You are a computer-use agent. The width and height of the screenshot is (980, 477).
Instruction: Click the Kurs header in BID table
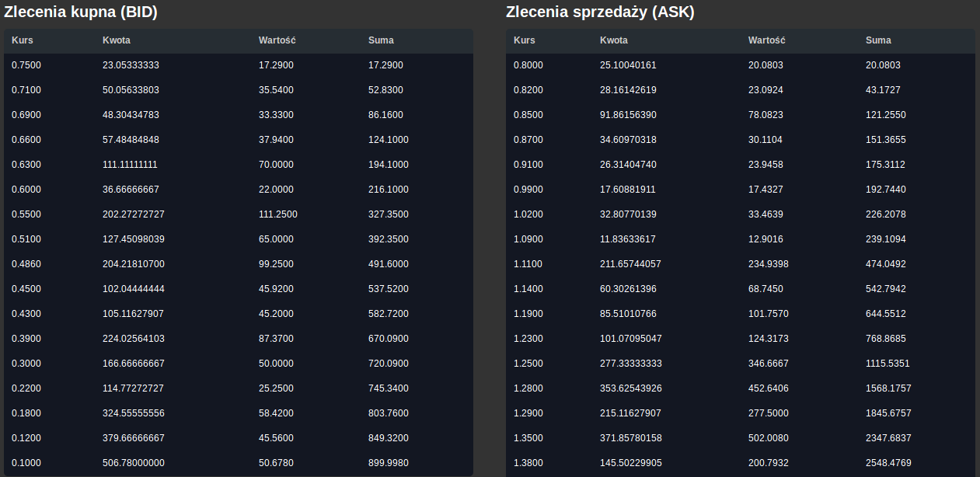point(22,40)
